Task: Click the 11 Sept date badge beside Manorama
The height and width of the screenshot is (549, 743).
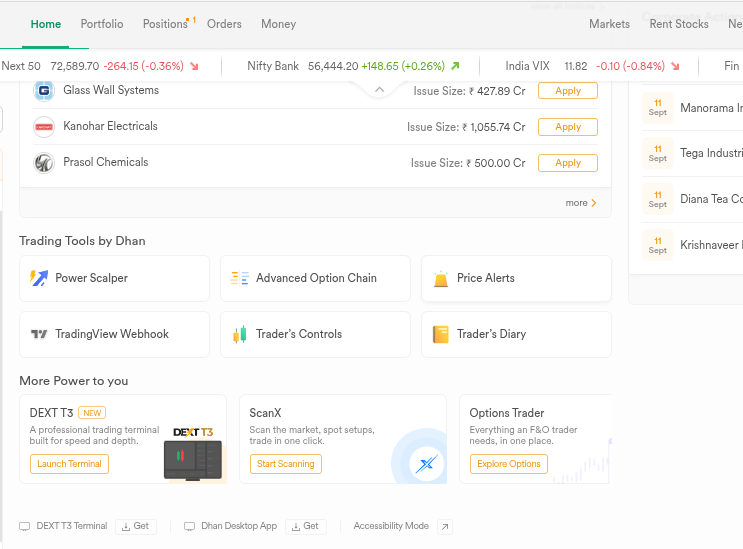Action: click(658, 108)
